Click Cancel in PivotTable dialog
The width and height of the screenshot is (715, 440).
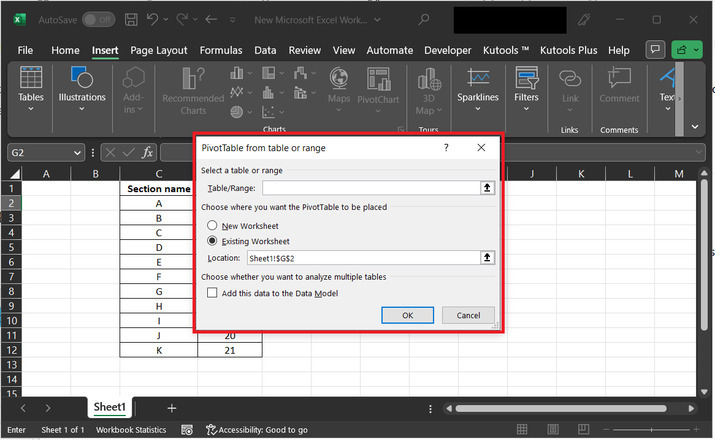click(468, 315)
